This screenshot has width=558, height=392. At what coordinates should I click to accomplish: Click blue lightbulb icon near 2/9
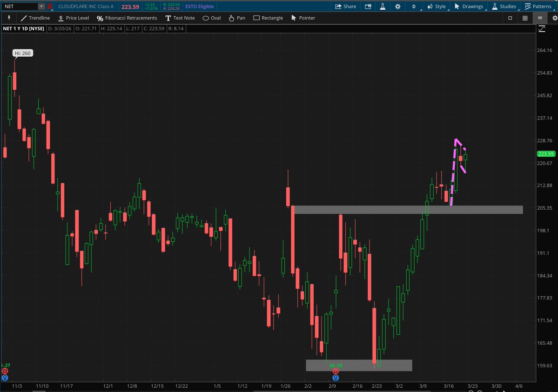tap(335, 378)
